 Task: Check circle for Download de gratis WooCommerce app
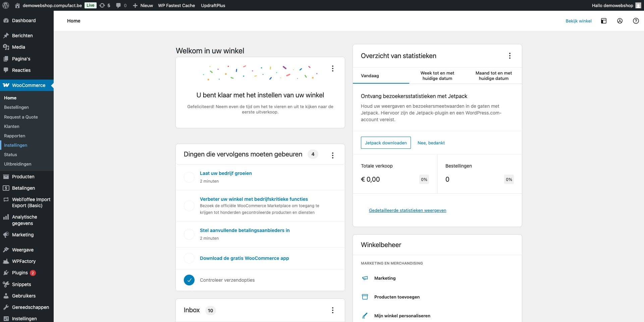pyautogui.click(x=189, y=258)
